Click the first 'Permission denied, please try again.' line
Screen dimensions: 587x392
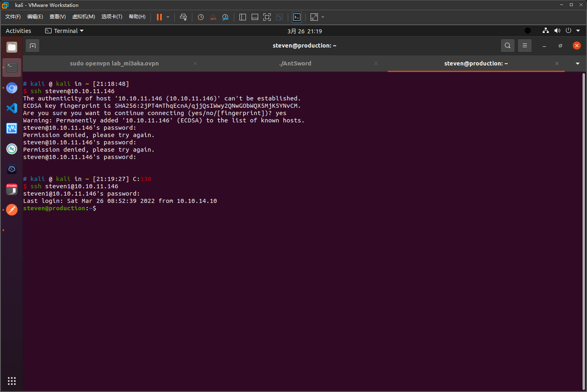pos(89,135)
